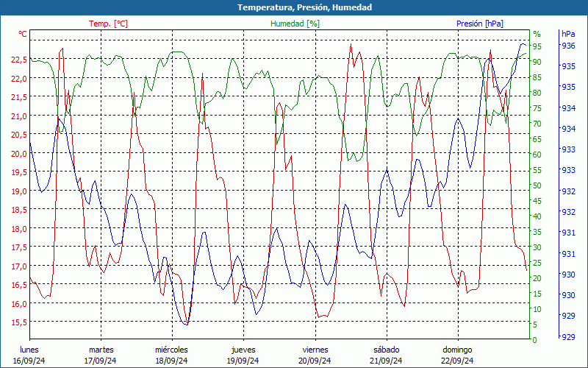Pick the "domingo" day label
Image resolution: width=588 pixels, height=368 pixels.
point(457,350)
